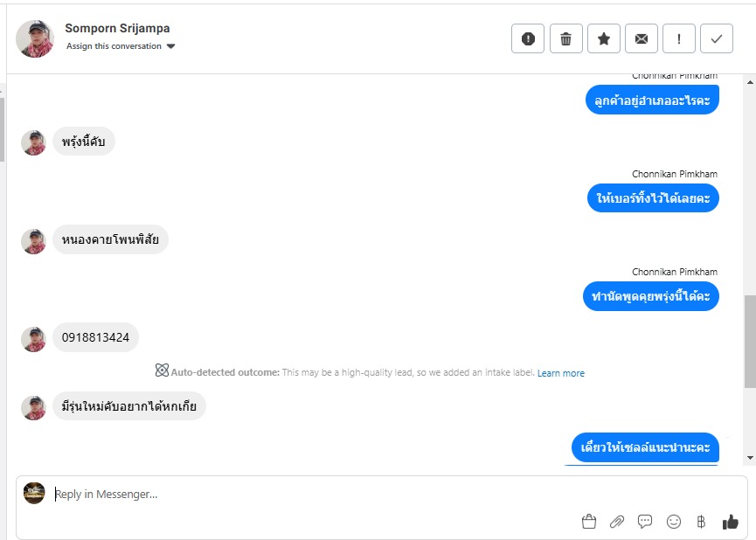The height and width of the screenshot is (540, 756).
Task: Open the emoji picker
Action: pyautogui.click(x=674, y=522)
